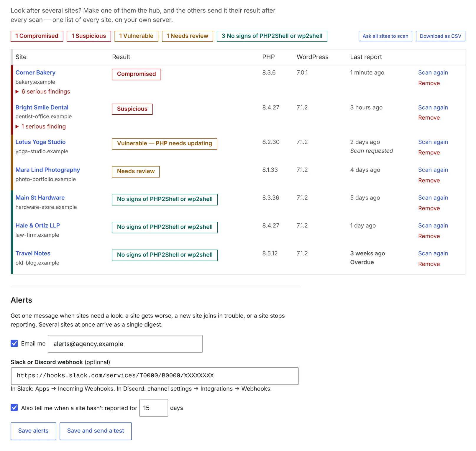Toggle the Email me checkbox

14,343
